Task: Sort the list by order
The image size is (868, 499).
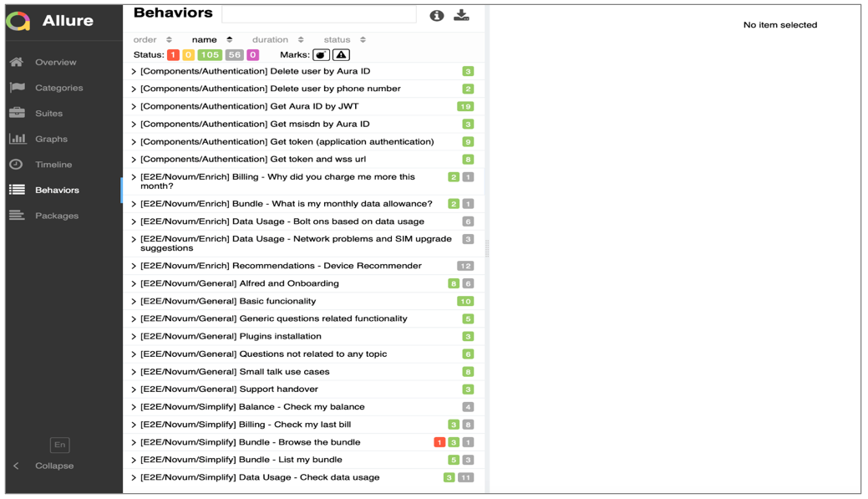Action: 152,40
